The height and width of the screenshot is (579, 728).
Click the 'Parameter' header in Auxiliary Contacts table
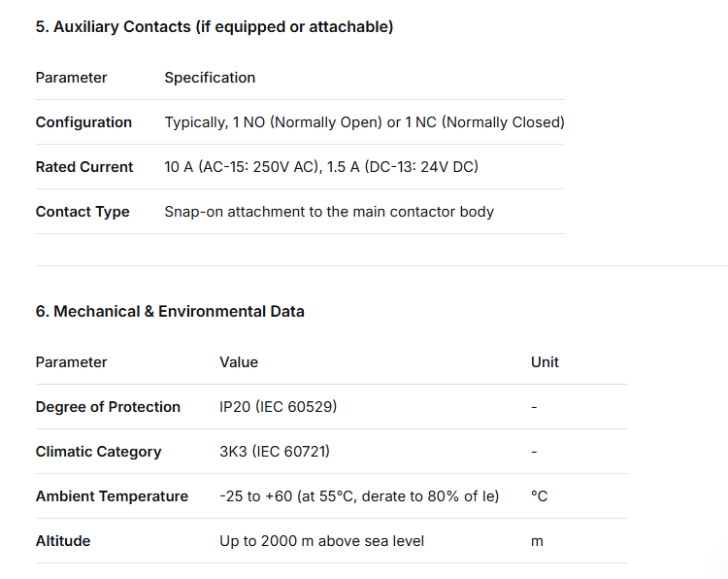[x=72, y=78]
